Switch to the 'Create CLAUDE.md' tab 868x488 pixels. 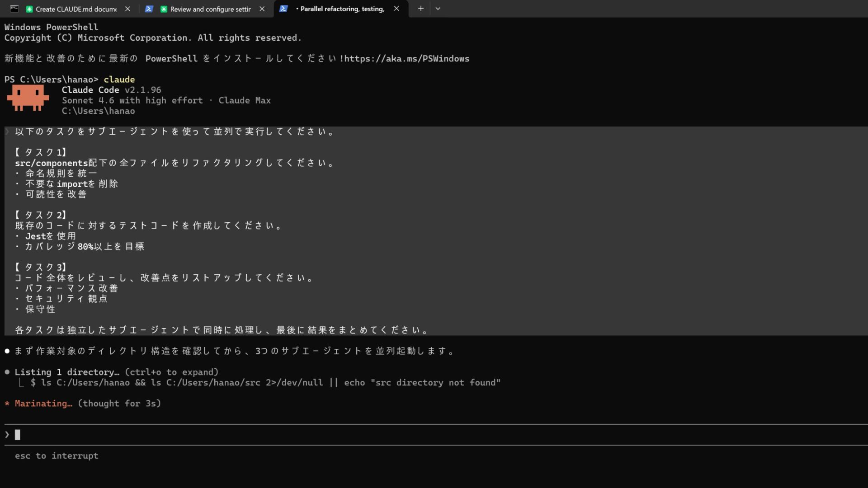pyautogui.click(x=72, y=9)
